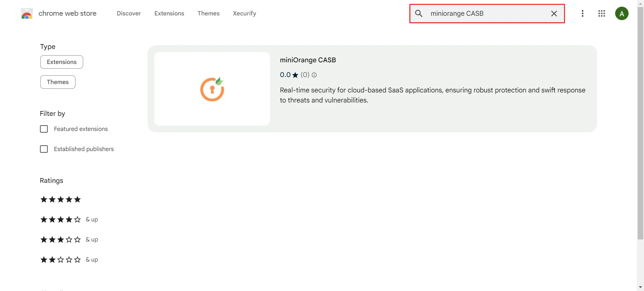The height and width of the screenshot is (291, 644).
Task: Open the Google apps grid
Action: coord(602,13)
